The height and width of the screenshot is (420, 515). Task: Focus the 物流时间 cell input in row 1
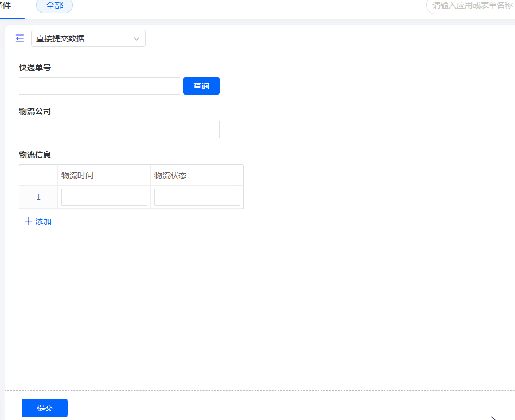coord(104,197)
